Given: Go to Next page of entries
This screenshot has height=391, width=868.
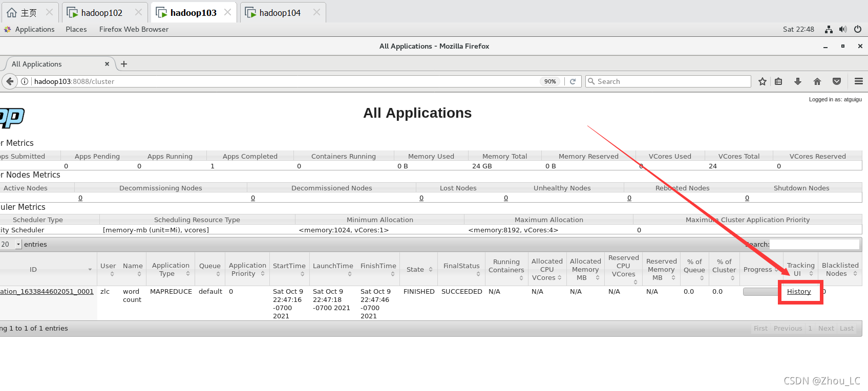Looking at the screenshot, I should tap(826, 329).
